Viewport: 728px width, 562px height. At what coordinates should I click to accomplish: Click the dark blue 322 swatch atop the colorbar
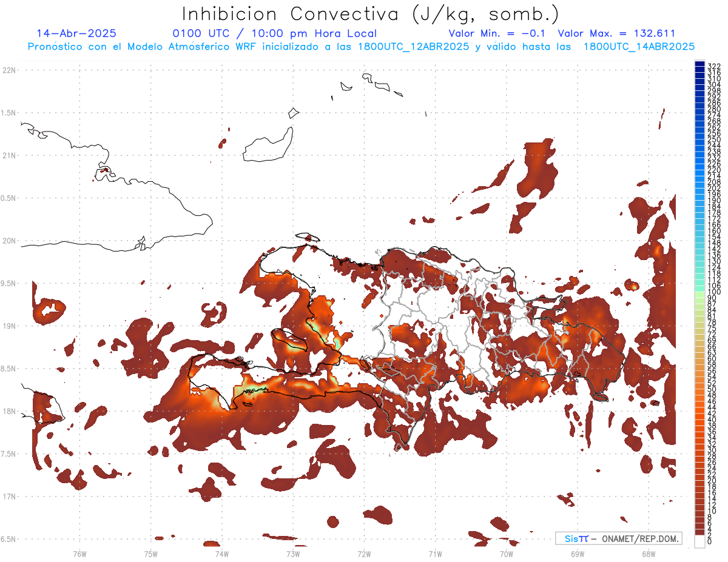point(699,64)
